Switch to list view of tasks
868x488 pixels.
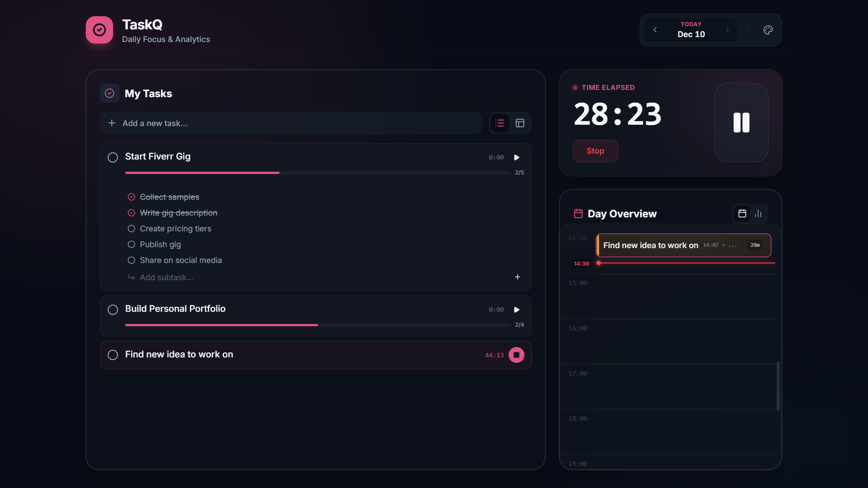coord(500,123)
